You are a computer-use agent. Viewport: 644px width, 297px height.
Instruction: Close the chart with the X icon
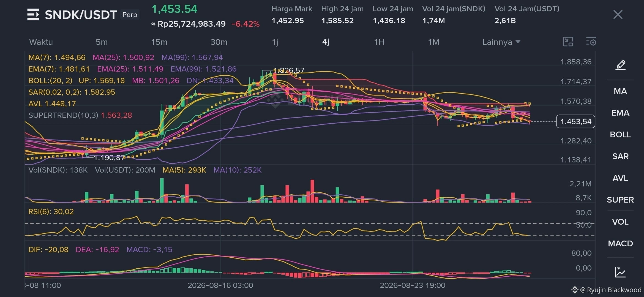click(618, 15)
